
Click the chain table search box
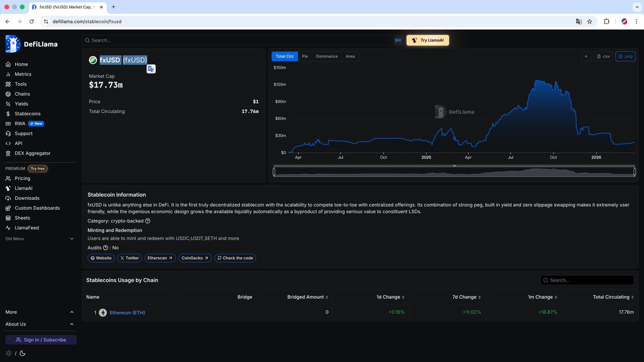(x=587, y=280)
